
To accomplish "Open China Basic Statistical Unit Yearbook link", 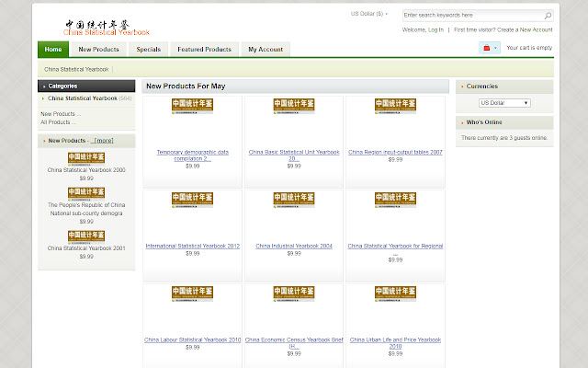I will (x=294, y=155).
